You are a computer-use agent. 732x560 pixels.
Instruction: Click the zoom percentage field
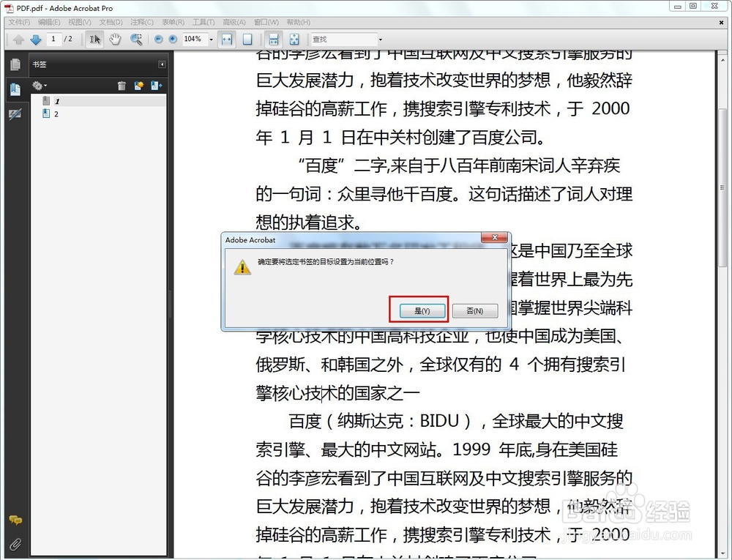[194, 40]
